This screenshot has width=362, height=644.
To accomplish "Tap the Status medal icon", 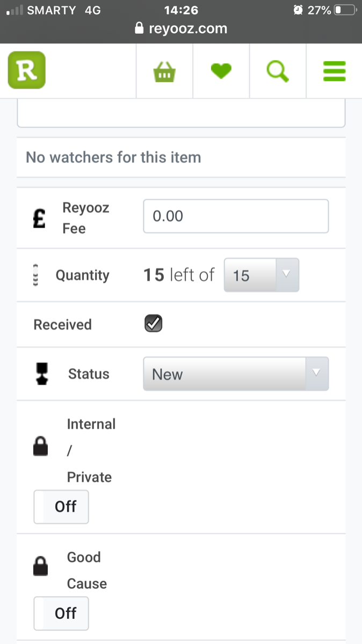I will pos(41,374).
